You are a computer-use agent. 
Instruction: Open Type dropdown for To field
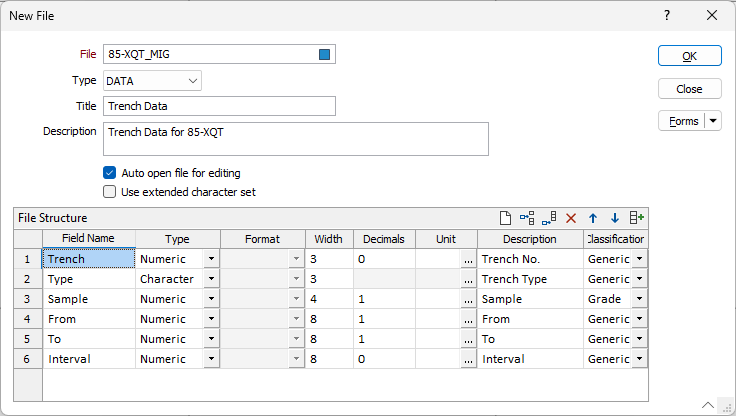(211, 339)
